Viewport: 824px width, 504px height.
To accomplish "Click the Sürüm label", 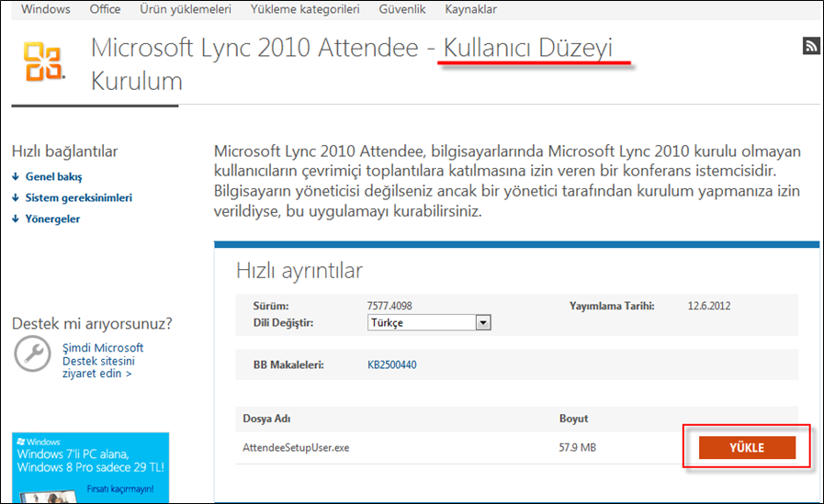I will coord(271,306).
